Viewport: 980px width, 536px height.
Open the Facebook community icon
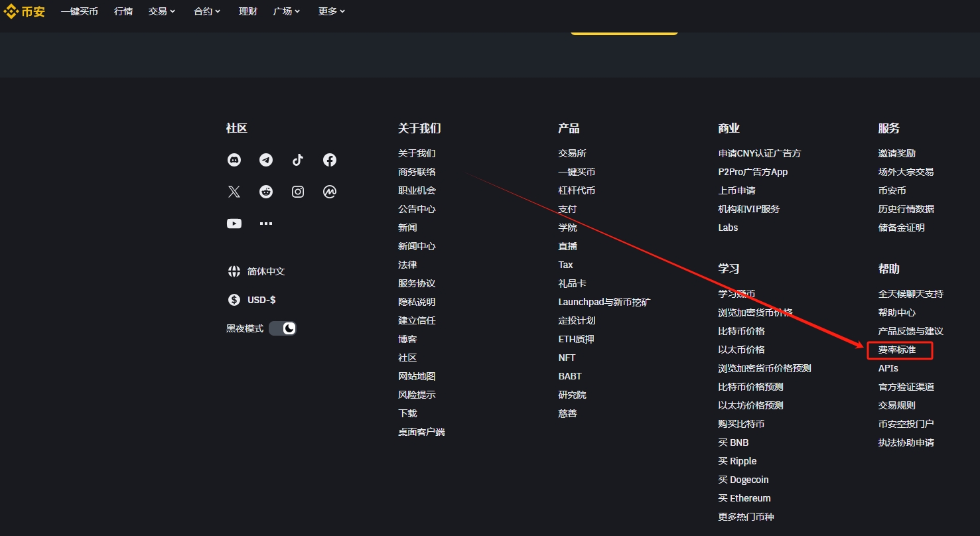click(x=330, y=160)
